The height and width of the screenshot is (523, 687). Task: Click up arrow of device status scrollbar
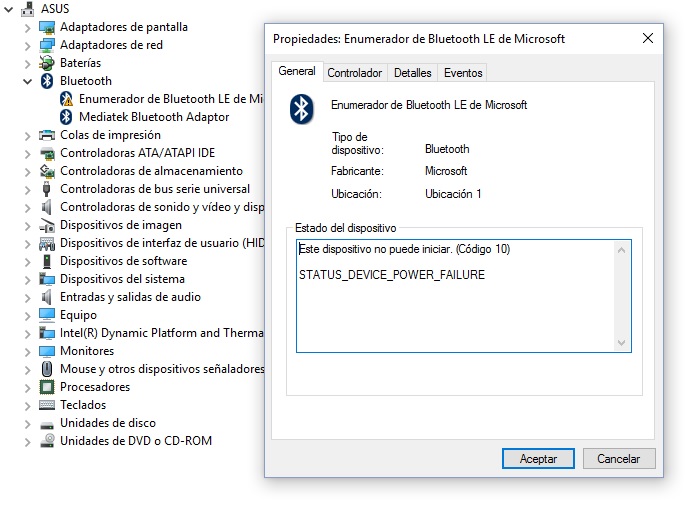pyautogui.click(x=621, y=250)
